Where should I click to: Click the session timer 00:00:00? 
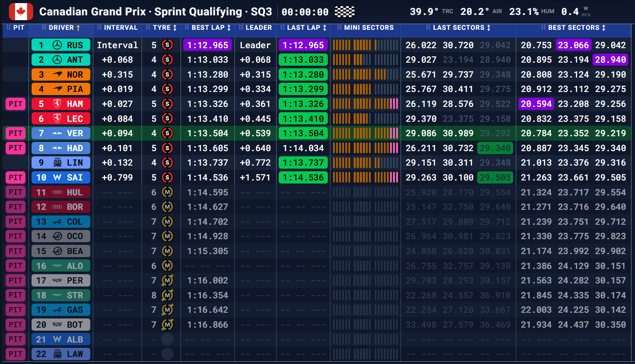click(305, 12)
